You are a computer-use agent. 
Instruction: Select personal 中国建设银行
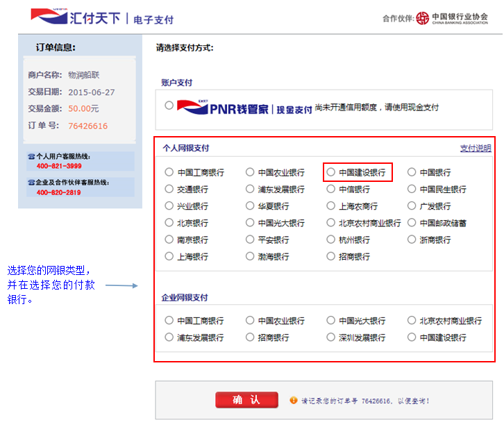pos(330,172)
